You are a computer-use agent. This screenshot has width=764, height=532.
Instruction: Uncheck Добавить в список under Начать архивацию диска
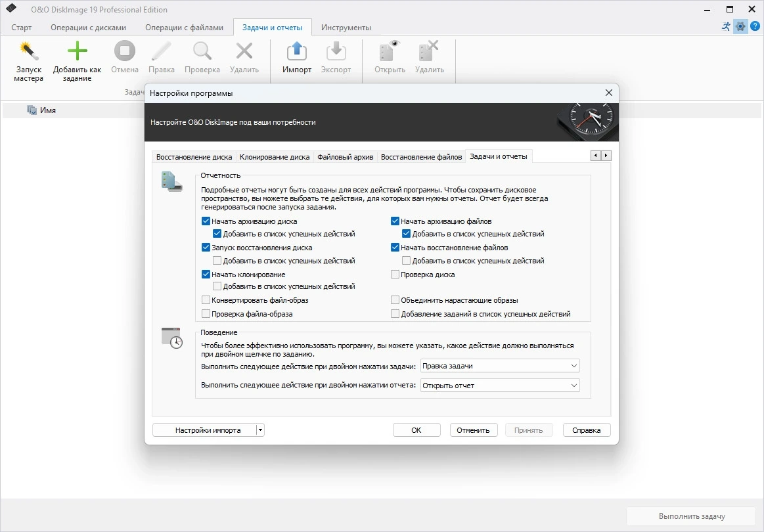tap(217, 234)
